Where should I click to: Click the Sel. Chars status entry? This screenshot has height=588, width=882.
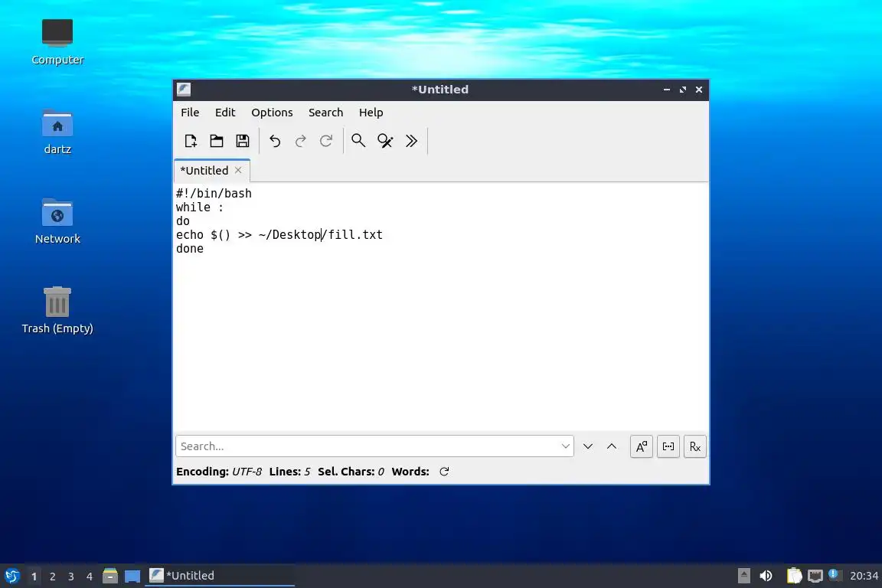(x=351, y=472)
